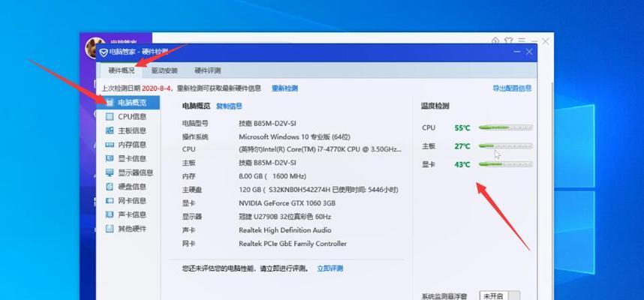Open the main menu icon in back window
The height and width of the screenshot is (300, 644).
coord(522,41)
